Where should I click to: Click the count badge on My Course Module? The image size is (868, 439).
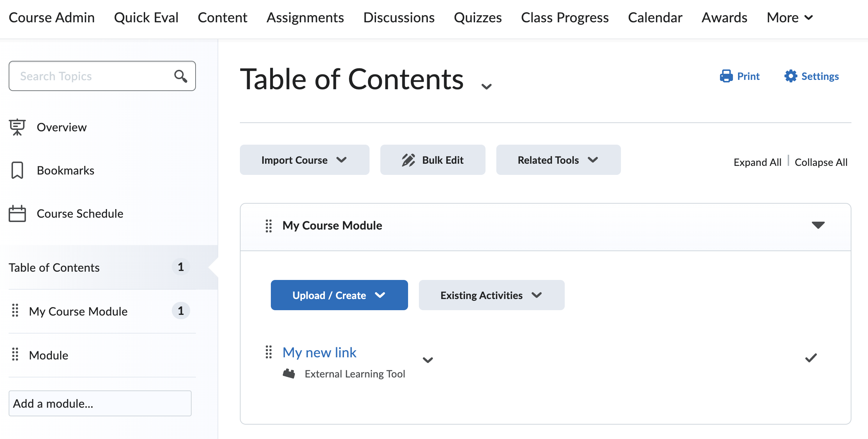coord(181,311)
